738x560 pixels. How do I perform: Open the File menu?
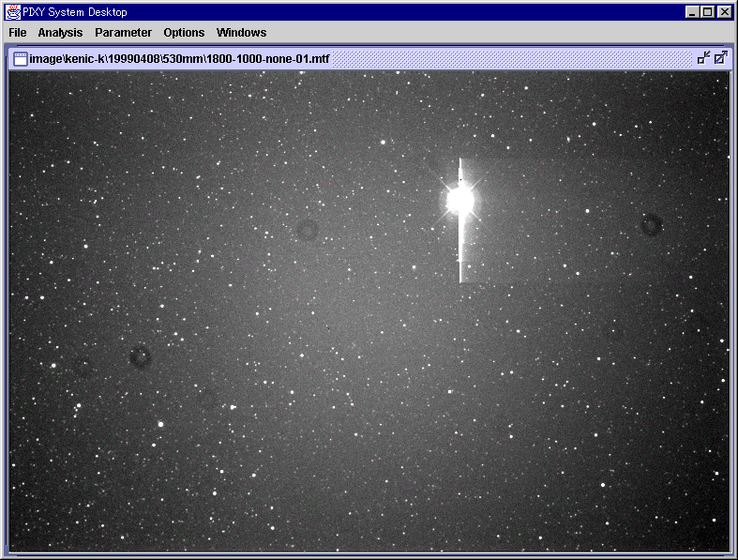point(18,33)
